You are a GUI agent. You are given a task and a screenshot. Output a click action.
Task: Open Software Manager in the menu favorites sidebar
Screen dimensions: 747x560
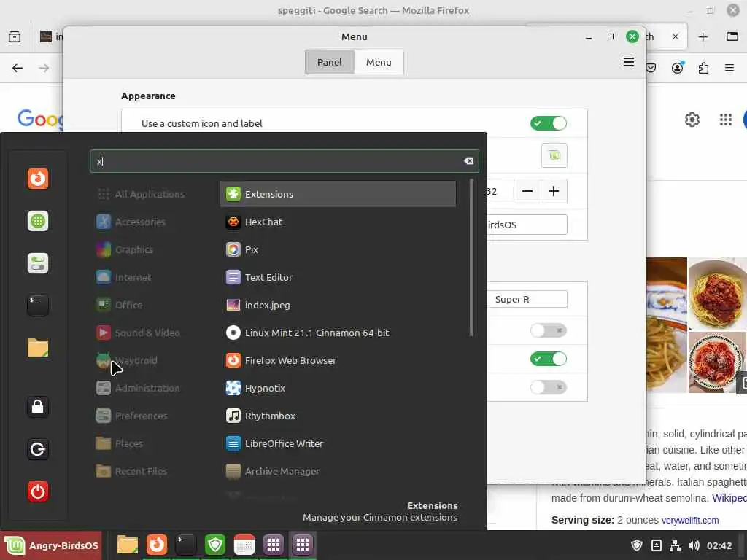coord(38,221)
